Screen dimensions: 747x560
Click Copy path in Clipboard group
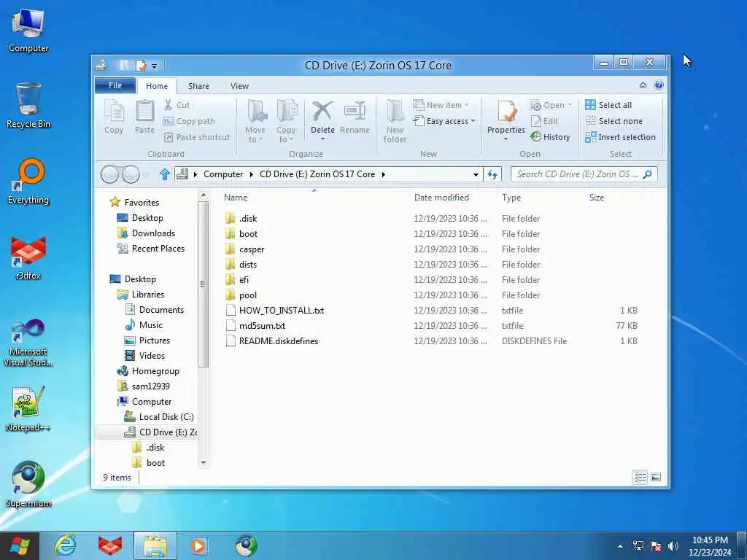(189, 121)
